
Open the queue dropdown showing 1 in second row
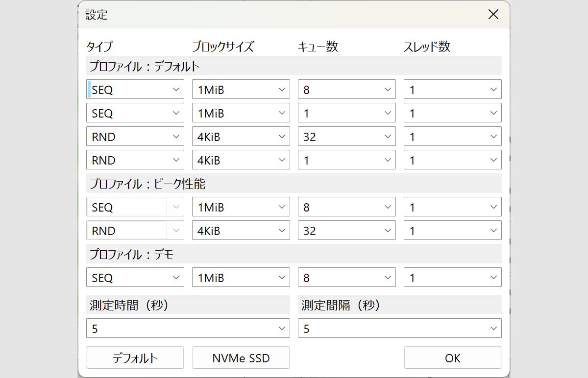[x=346, y=113]
